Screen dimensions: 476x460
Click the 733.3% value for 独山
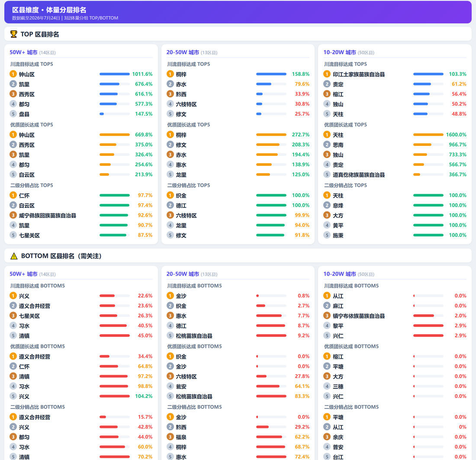[x=457, y=154]
